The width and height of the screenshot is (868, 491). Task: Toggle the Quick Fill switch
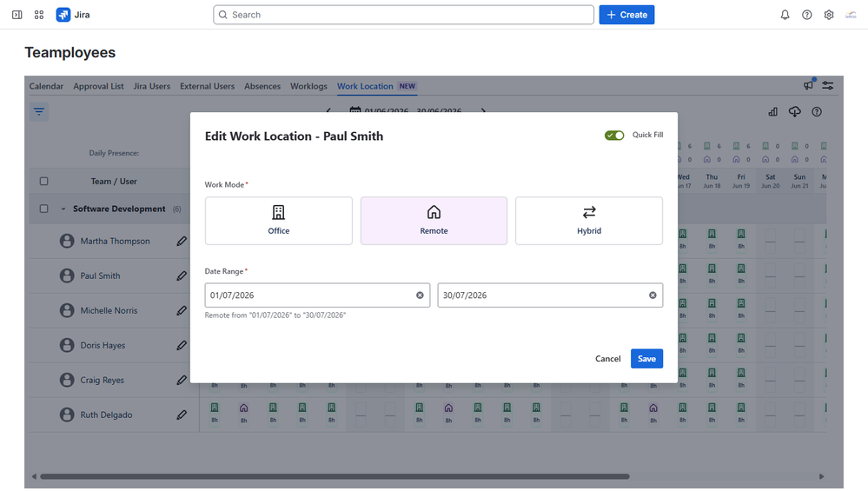coord(614,135)
